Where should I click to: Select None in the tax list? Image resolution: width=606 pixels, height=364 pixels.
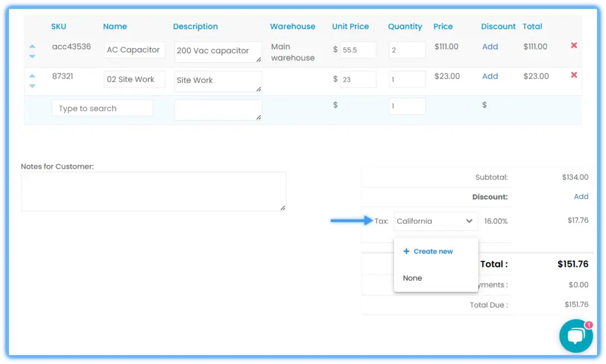click(x=412, y=278)
